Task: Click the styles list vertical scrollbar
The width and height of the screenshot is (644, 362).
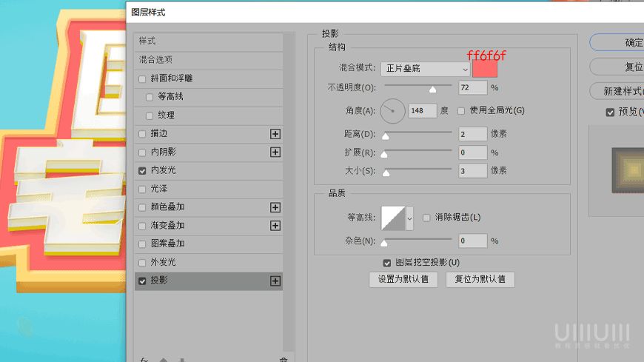Action: tap(289, 192)
